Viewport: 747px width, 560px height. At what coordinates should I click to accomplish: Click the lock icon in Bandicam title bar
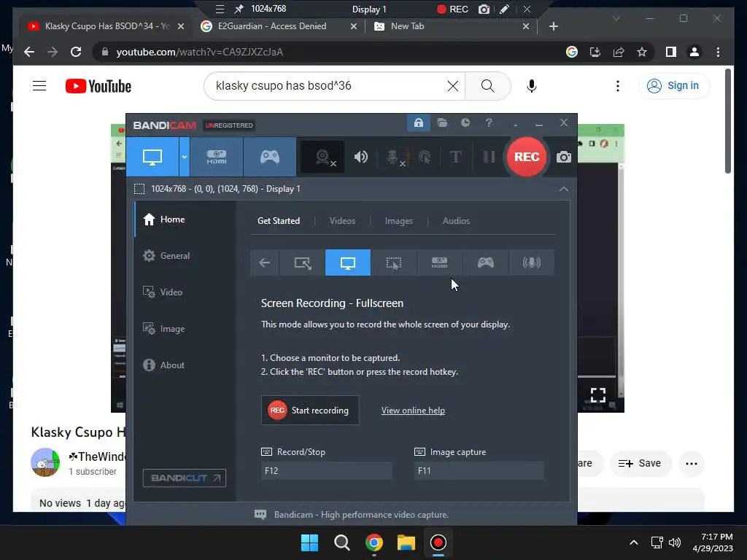click(418, 122)
